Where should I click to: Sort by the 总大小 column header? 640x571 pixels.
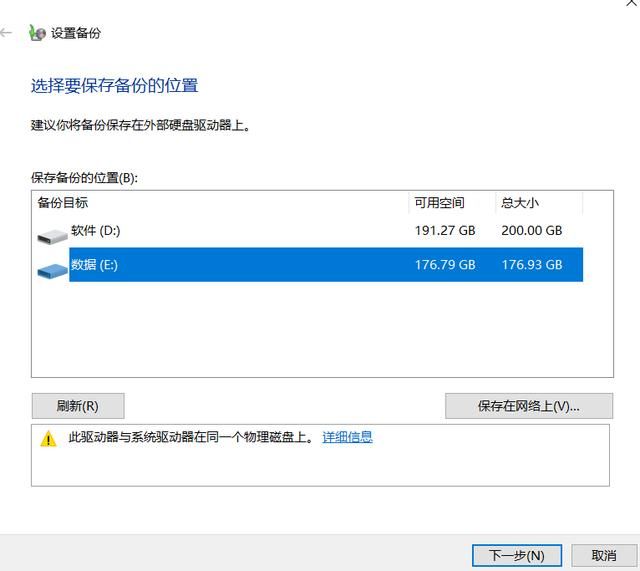(539, 202)
